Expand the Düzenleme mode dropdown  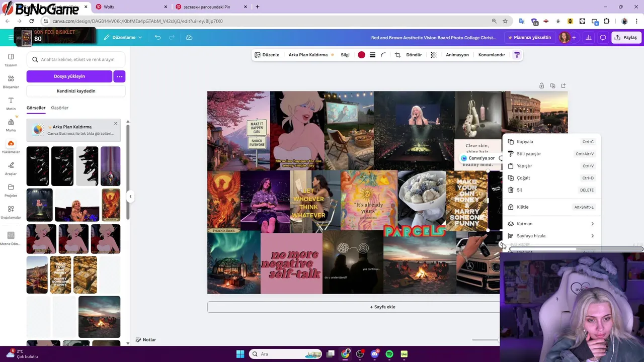click(x=123, y=37)
